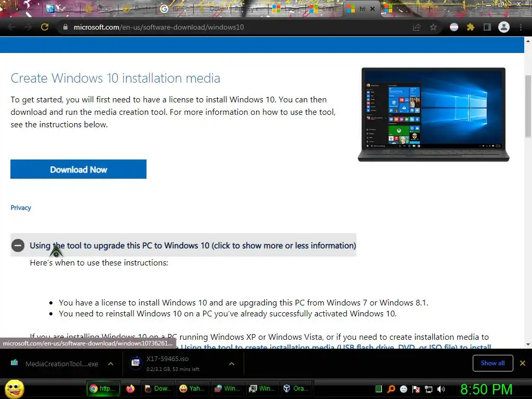Viewport: 532px width, 399px height.
Task: Click the orange magnifier tray icon
Action: pos(391,389)
